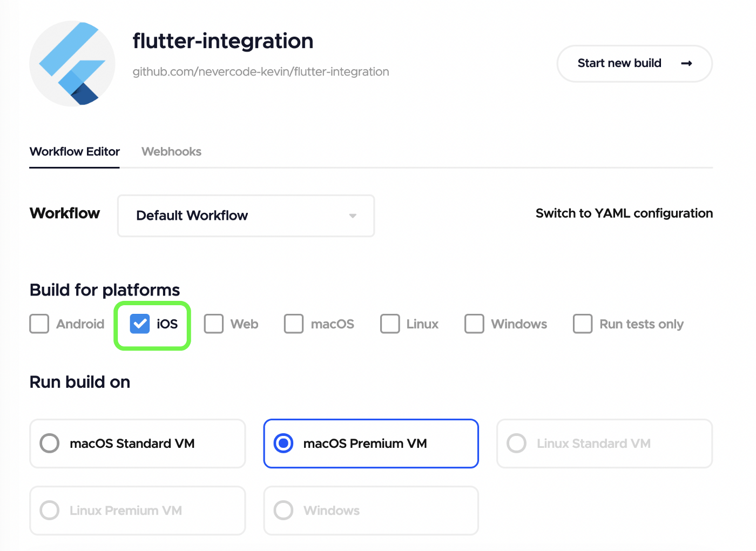The height and width of the screenshot is (551, 756).
Task: Select the macOS Premium VM radio button
Action: pyautogui.click(x=283, y=444)
